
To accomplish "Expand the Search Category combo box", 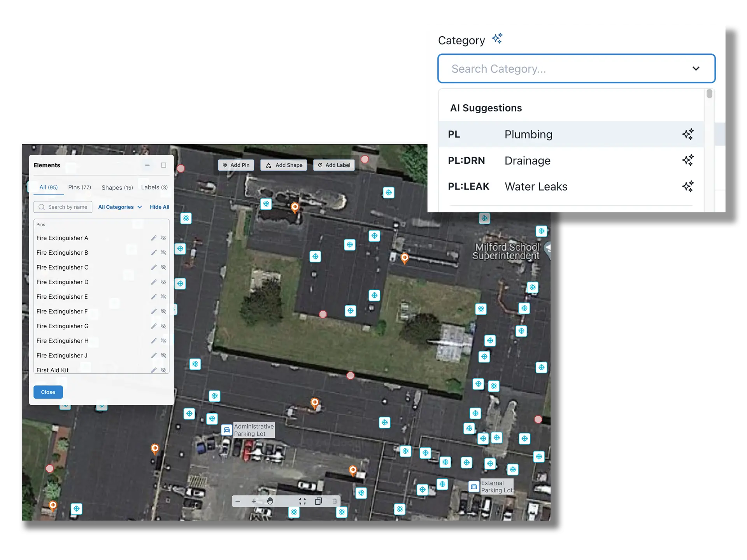I will click(x=696, y=69).
